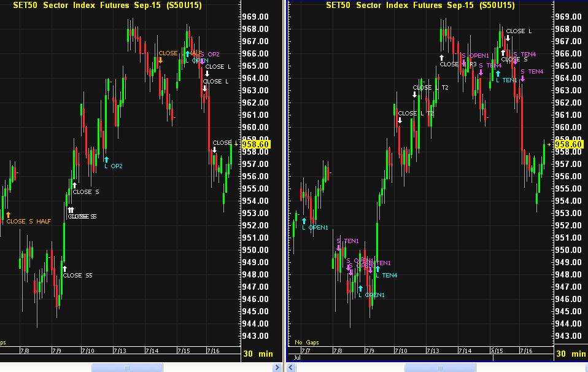Select magenta S OP2 marker in left chart
Image resolution: width=588 pixels, height=372 pixels.
(x=202, y=61)
